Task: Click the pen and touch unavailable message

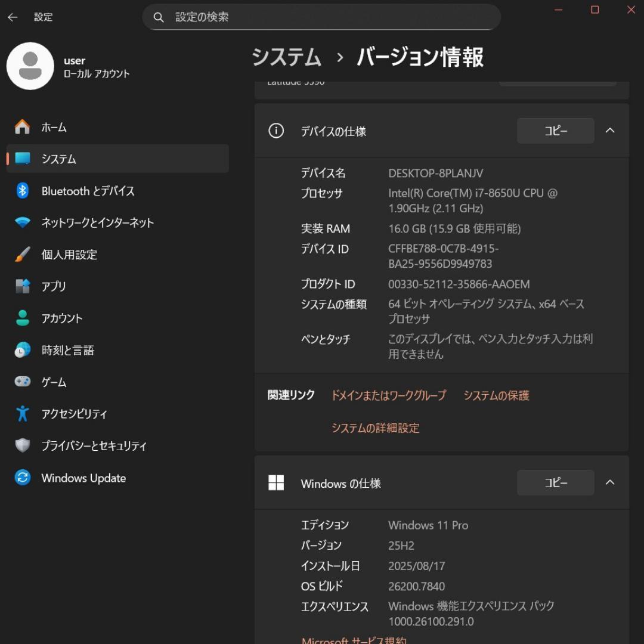Action: tap(490, 346)
